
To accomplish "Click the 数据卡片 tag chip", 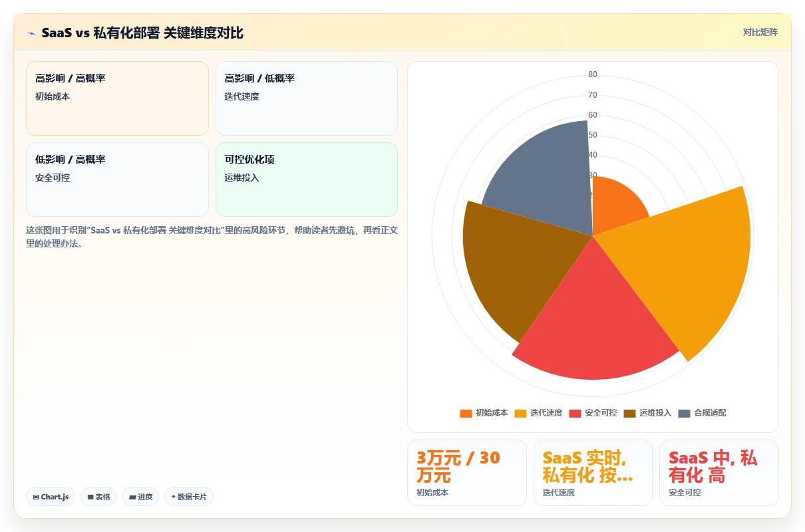I will 189,497.
